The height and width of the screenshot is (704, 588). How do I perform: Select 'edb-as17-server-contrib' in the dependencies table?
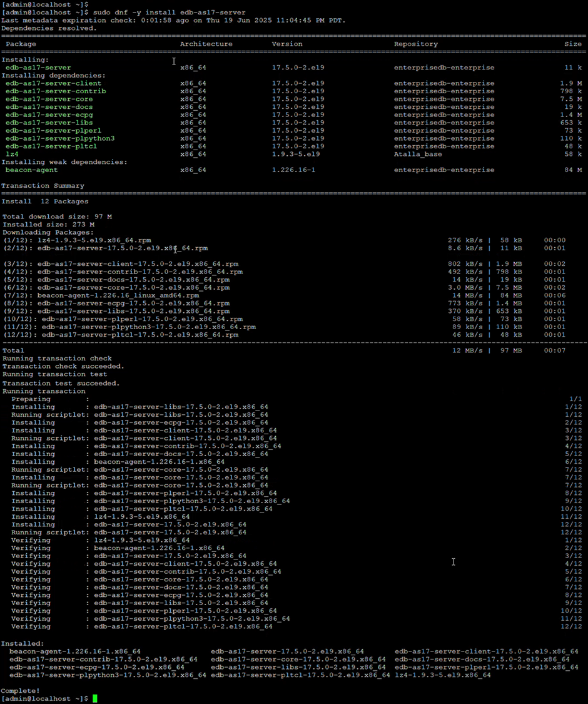tap(56, 91)
